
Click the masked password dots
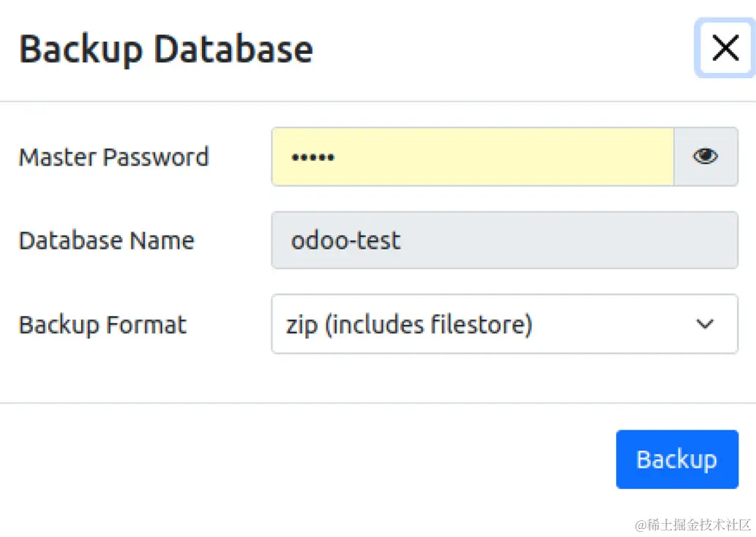tap(312, 158)
